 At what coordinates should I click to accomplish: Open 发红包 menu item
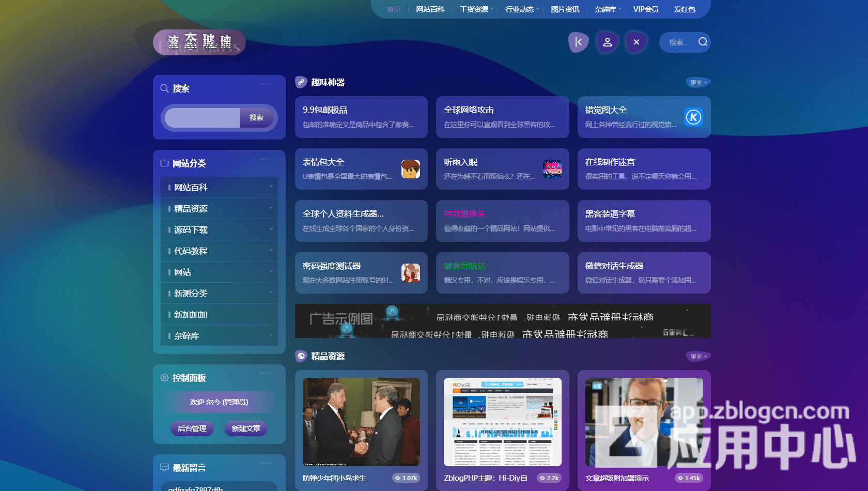[685, 9]
